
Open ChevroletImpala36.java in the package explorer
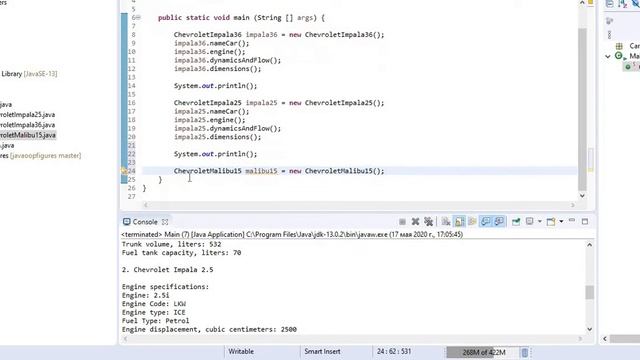(x=27, y=125)
